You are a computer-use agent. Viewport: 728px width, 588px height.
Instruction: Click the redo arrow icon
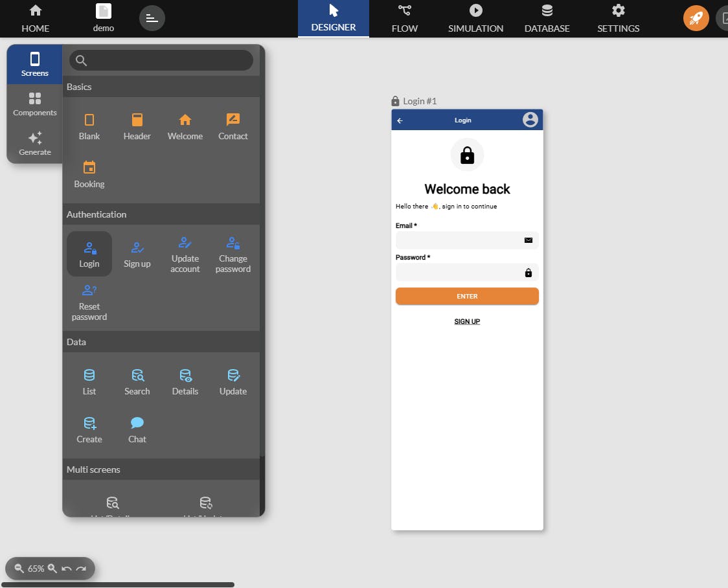click(81, 569)
